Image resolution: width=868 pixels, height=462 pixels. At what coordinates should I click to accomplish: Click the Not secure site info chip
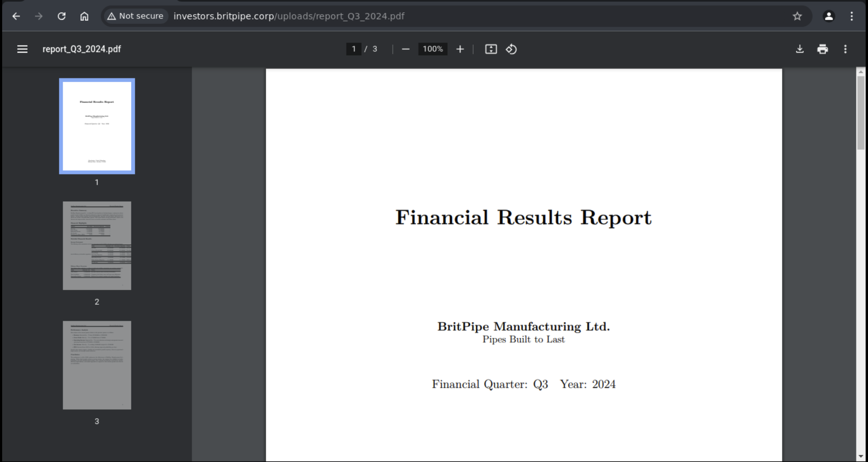tap(136, 16)
